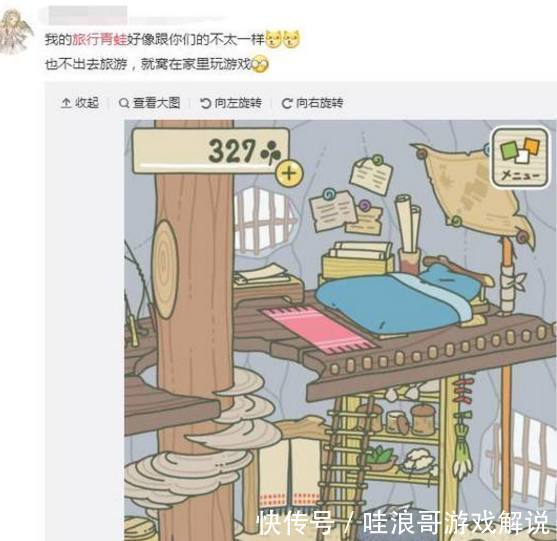Open the 旅行青蛙 topic link
This screenshot has height=541, width=557.
click(x=99, y=39)
